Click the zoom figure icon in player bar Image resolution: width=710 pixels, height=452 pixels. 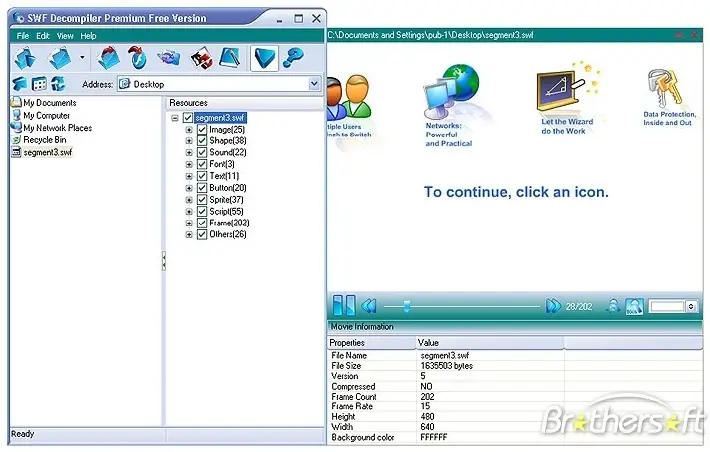click(613, 307)
